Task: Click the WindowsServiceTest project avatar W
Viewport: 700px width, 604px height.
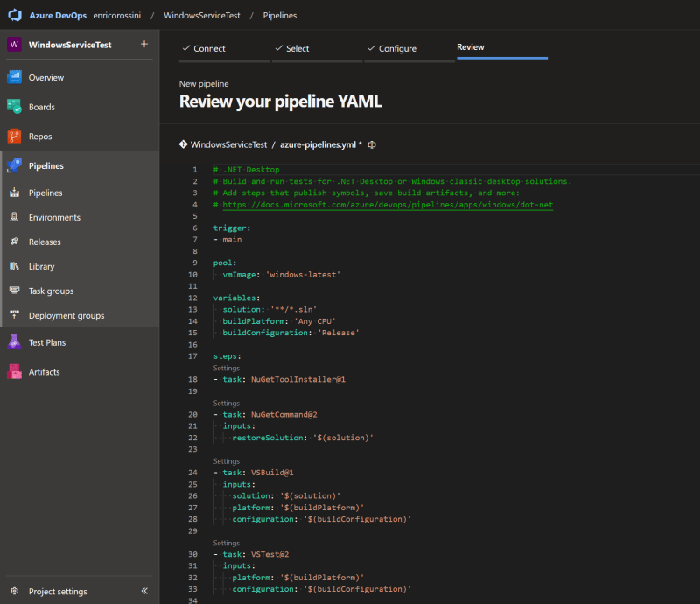Action: click(14, 45)
